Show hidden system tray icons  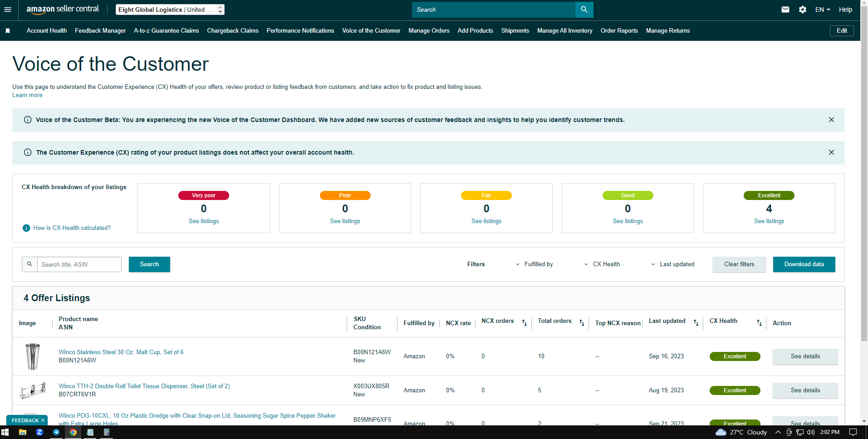coord(778,432)
